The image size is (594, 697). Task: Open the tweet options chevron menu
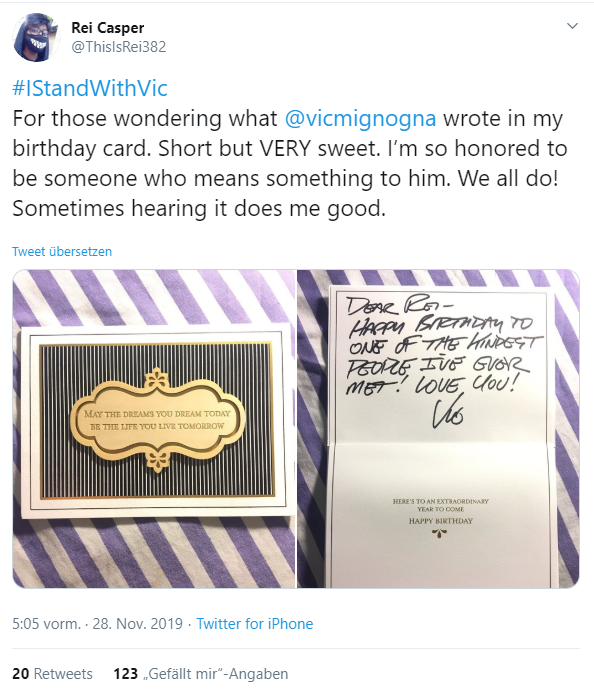(572, 26)
